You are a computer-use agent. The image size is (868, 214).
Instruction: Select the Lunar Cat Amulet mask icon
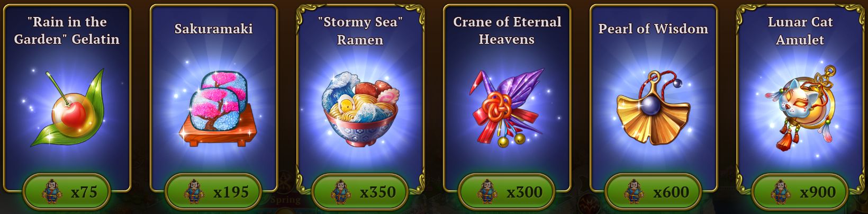799,106
